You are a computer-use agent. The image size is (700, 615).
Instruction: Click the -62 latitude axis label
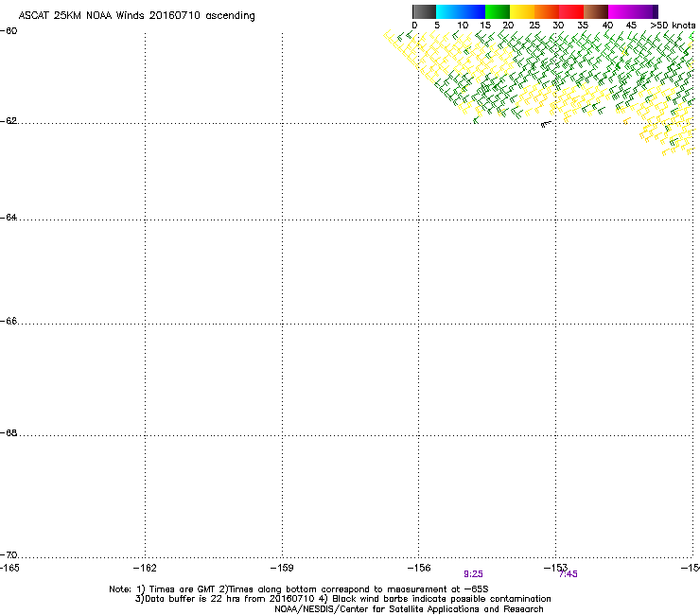(x=9, y=121)
